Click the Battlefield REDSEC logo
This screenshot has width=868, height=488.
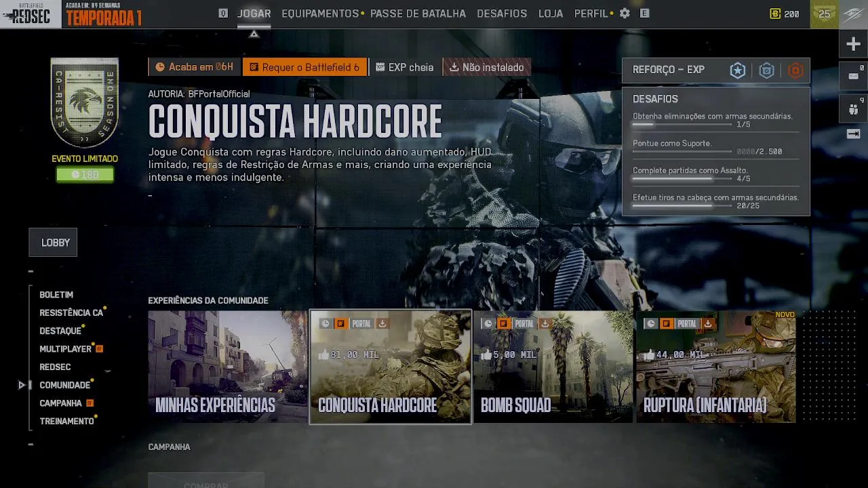[x=31, y=14]
